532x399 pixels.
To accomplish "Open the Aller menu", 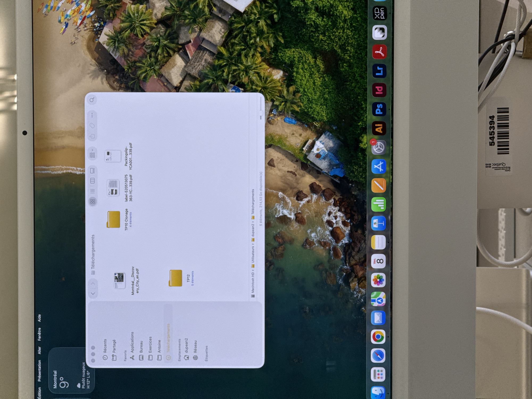I will pos(39,350).
